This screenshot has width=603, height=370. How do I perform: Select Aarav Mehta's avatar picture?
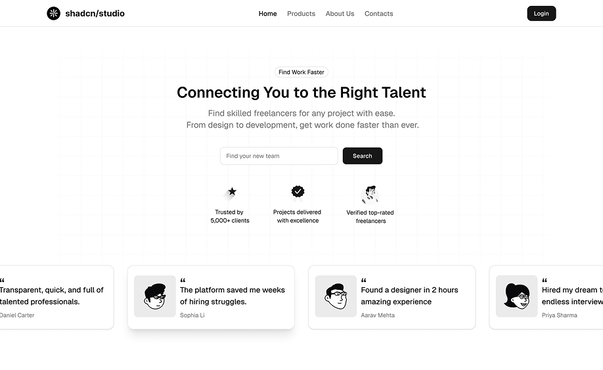pos(336,296)
